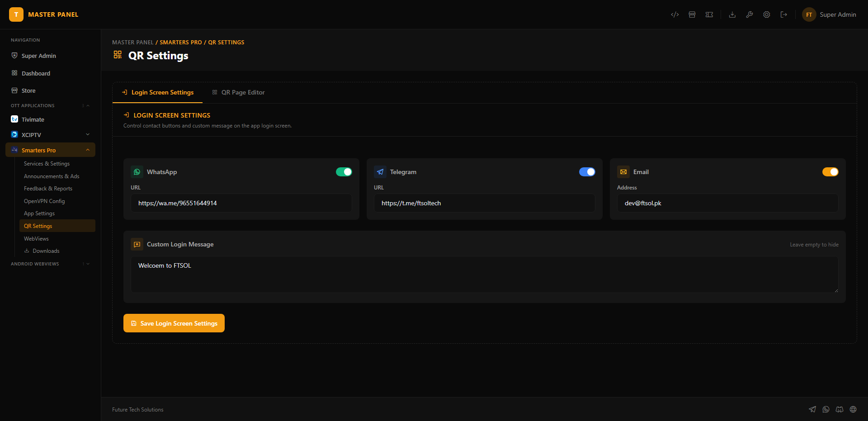This screenshot has width=868, height=421.
Task: Collapse the OTT Applications section
Action: pyautogui.click(x=88, y=105)
